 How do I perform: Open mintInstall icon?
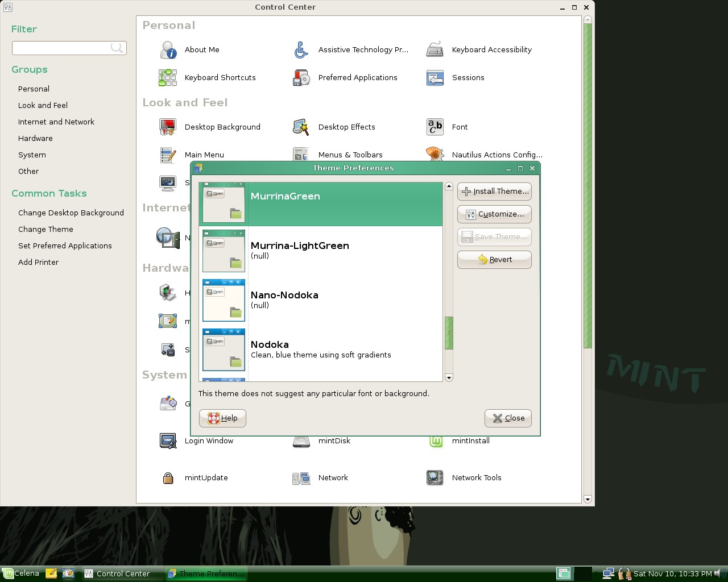point(435,442)
